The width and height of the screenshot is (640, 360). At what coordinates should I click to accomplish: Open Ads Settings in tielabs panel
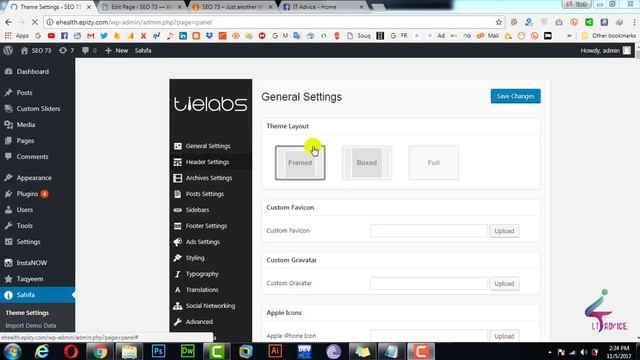click(203, 242)
